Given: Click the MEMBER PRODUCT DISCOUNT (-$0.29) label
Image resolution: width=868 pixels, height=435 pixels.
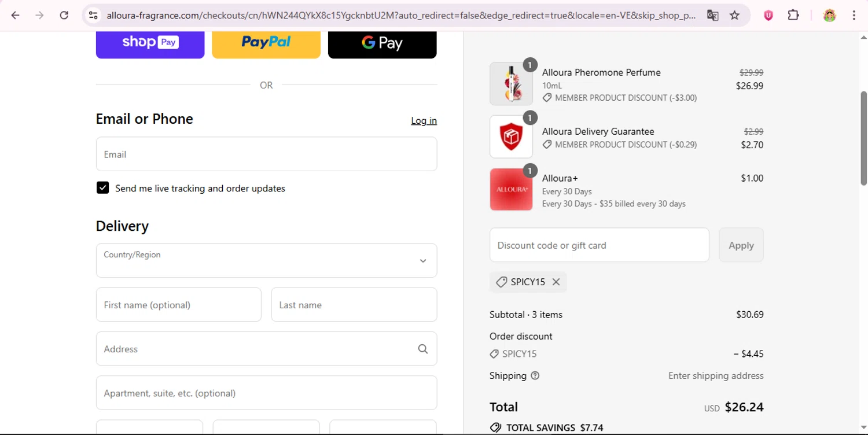Looking at the screenshot, I should click(626, 145).
